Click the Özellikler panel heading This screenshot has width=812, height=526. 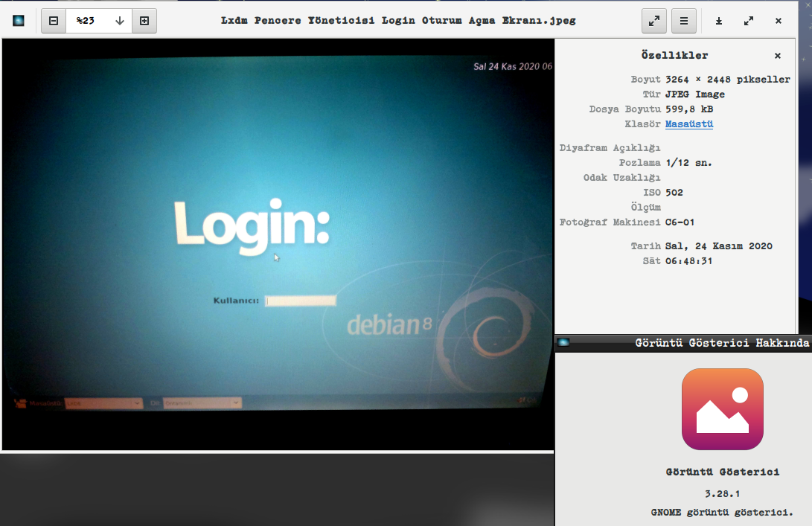pyautogui.click(x=674, y=55)
